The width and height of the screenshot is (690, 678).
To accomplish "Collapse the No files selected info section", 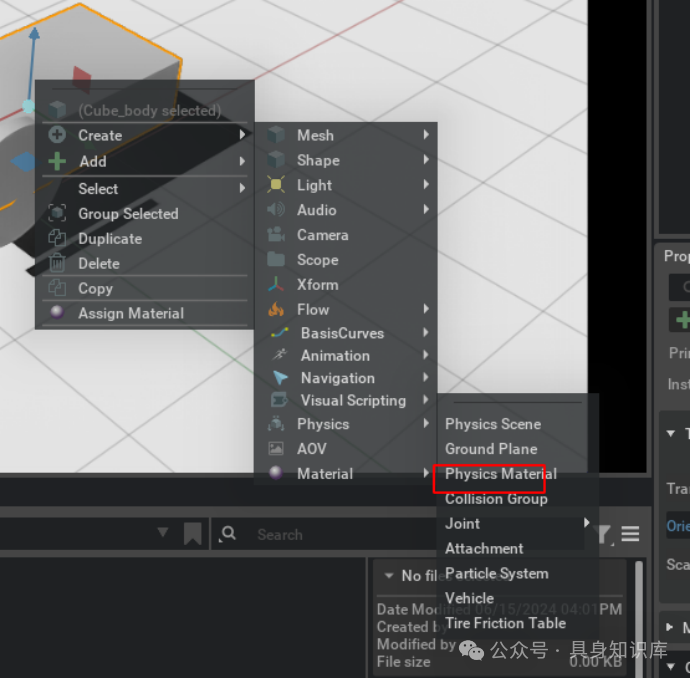I will 387,575.
